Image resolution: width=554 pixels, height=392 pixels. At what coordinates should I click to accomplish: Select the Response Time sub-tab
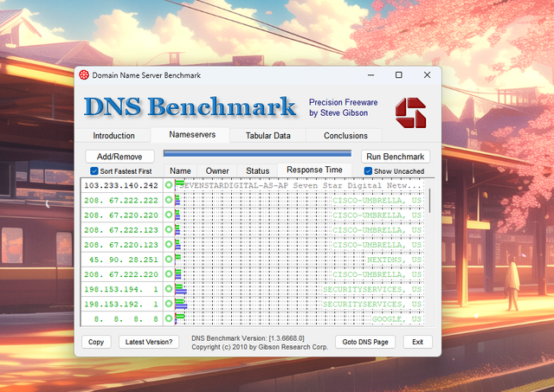314,170
